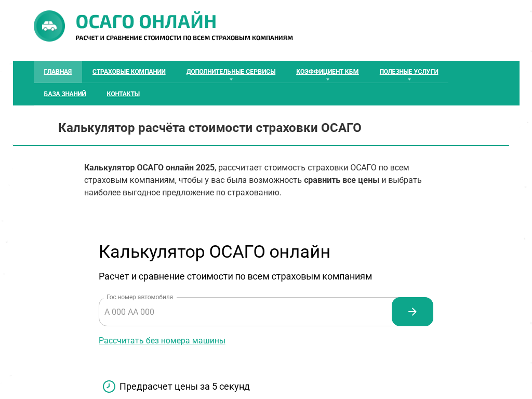Open the КОЭФФИЦИЕНТ КБМ menu item

[327, 72]
